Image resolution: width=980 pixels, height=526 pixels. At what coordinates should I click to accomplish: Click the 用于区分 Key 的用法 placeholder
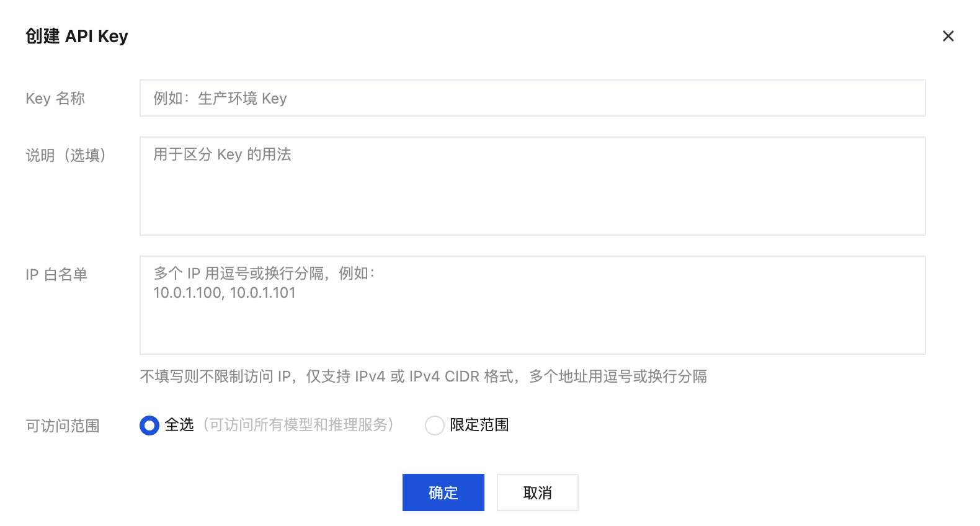click(x=222, y=154)
